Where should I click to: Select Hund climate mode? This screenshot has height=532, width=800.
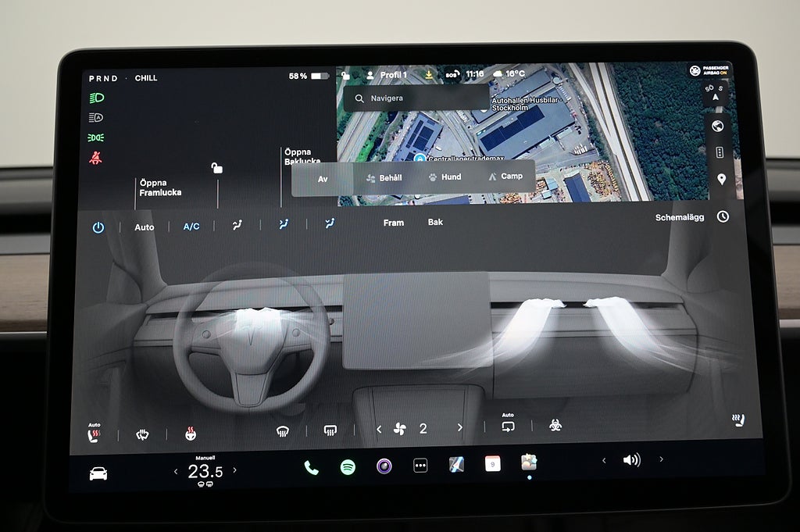point(444,177)
